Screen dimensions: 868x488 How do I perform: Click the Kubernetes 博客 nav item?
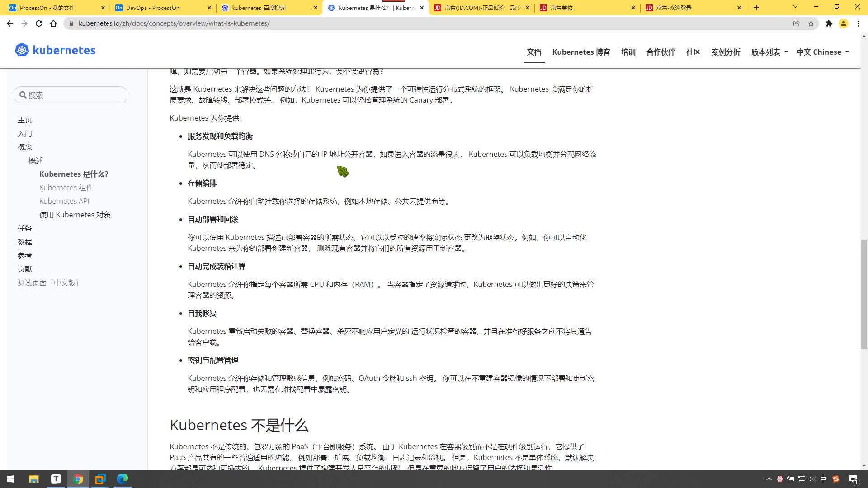[x=580, y=52]
